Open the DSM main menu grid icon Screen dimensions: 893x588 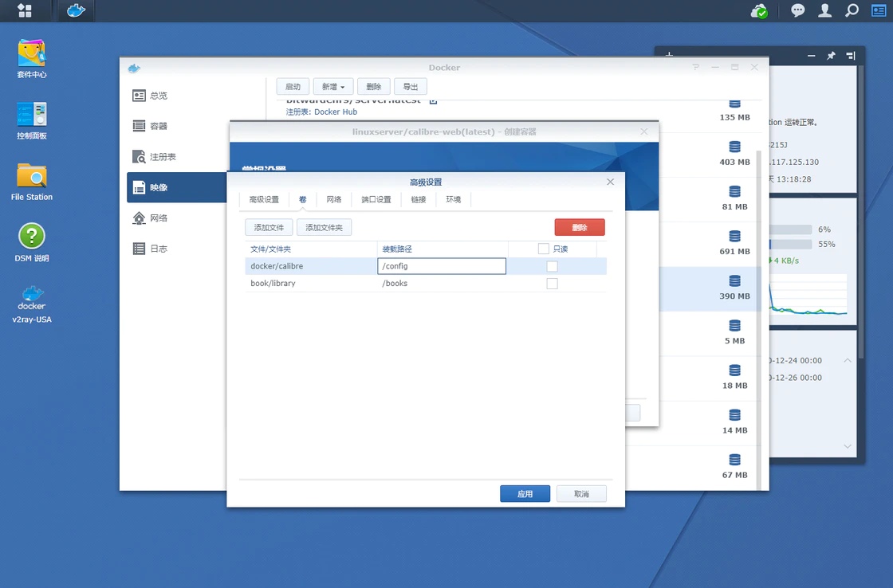[25, 11]
